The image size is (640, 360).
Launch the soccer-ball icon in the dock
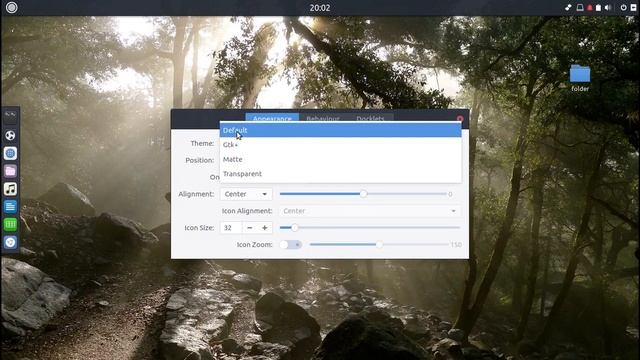coord(10,135)
